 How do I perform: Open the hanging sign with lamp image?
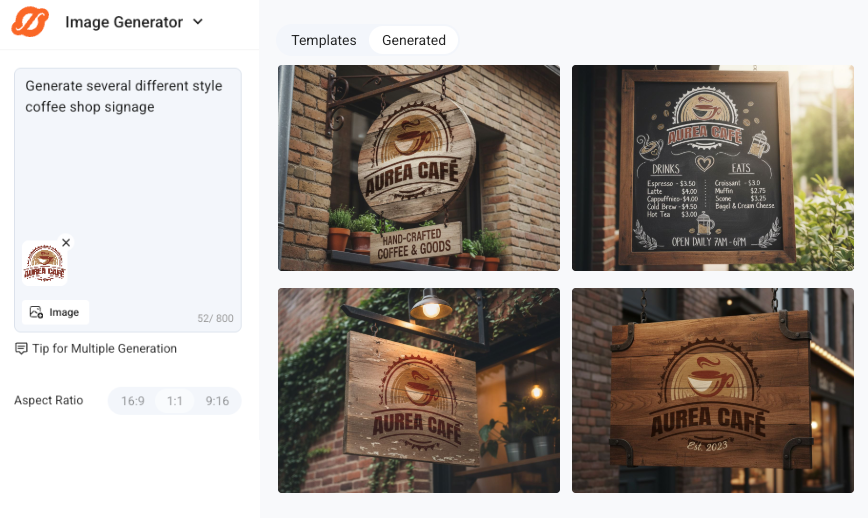click(x=418, y=390)
